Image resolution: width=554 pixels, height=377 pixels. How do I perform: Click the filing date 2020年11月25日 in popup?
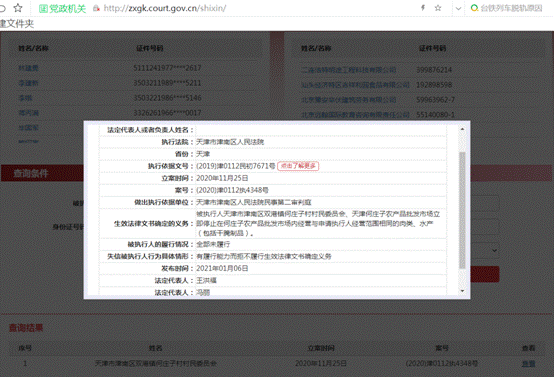coord(222,178)
